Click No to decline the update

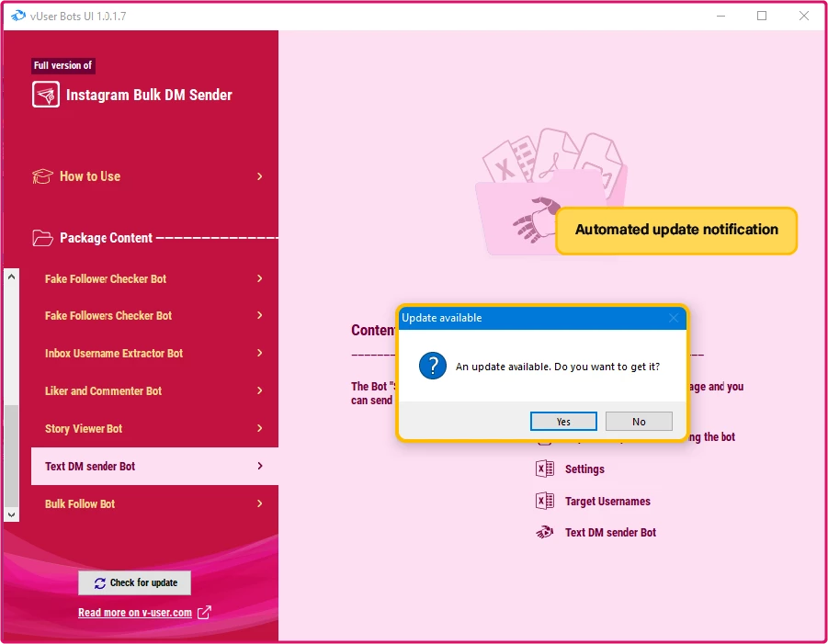click(x=639, y=422)
